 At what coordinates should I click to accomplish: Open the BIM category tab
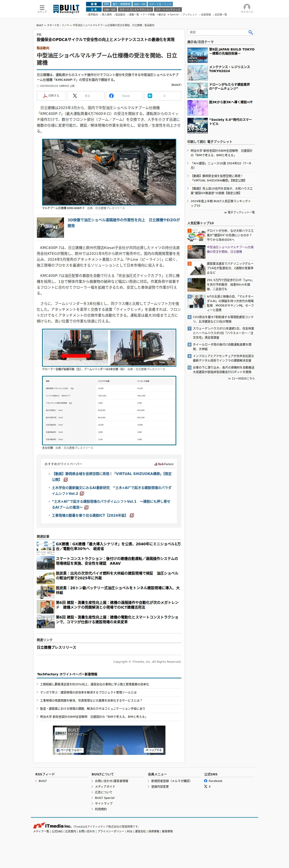coord(106,4)
